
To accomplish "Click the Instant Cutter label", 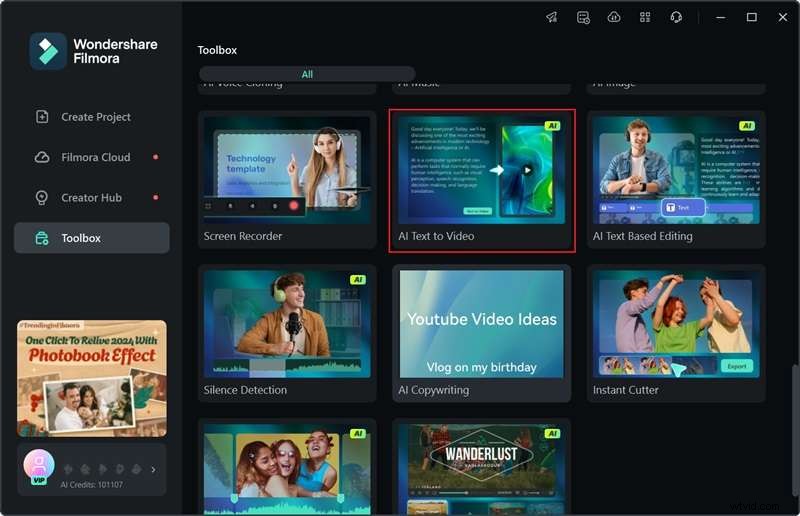I will coord(626,390).
